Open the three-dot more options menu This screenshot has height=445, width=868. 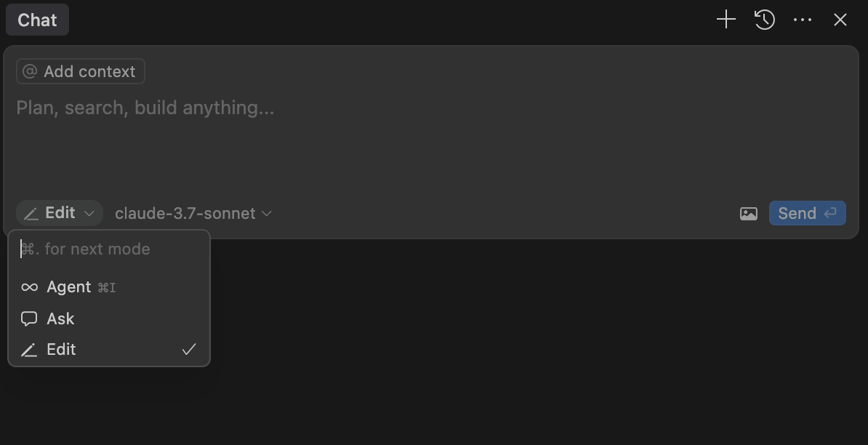803,20
